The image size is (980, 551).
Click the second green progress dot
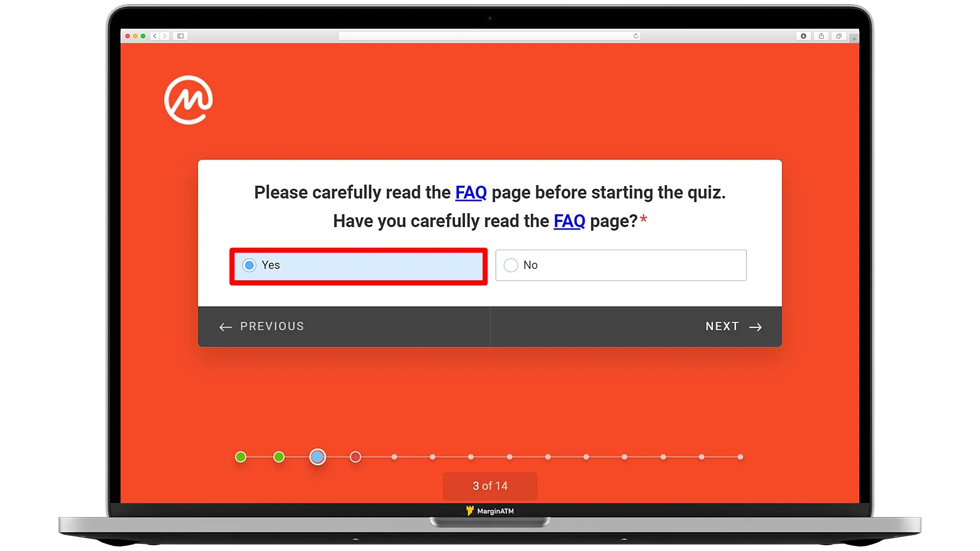coord(279,457)
